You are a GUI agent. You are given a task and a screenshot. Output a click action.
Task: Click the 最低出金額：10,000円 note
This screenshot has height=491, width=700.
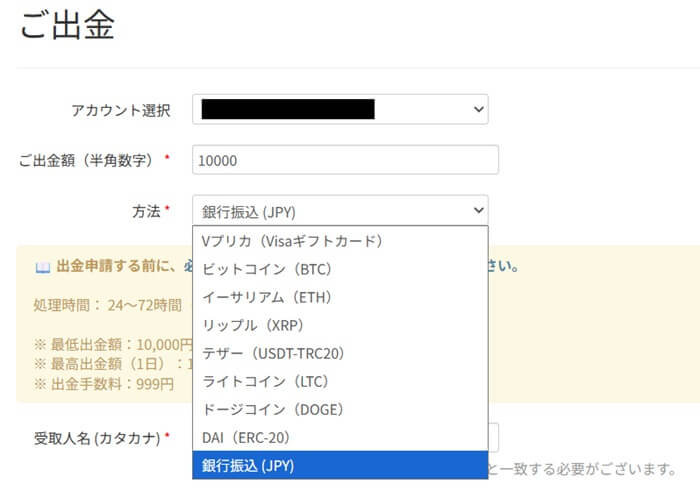113,345
